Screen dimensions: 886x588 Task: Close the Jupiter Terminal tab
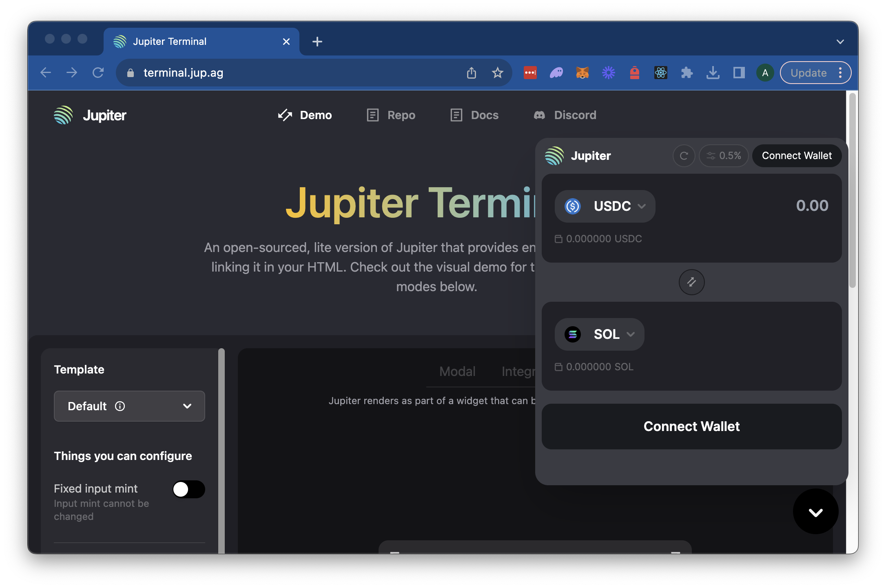286,42
